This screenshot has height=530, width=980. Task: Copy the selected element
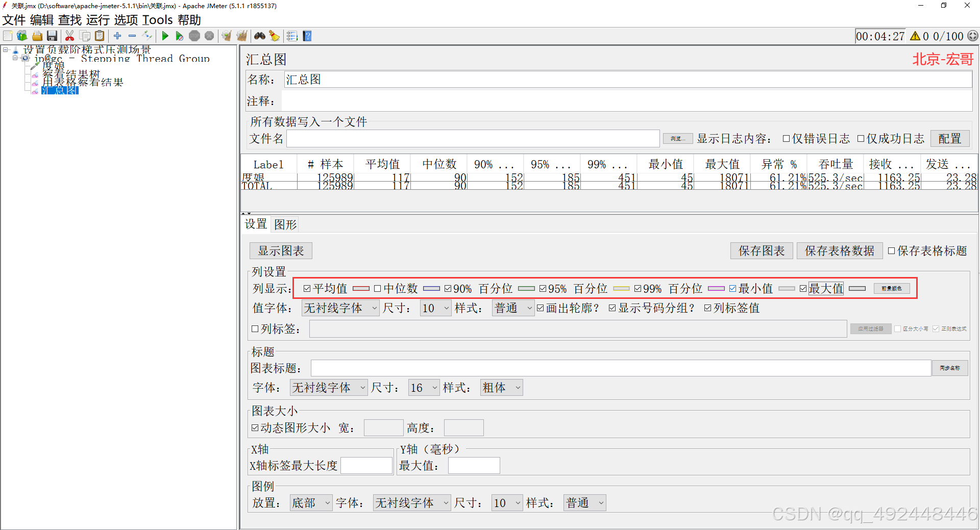(85, 36)
